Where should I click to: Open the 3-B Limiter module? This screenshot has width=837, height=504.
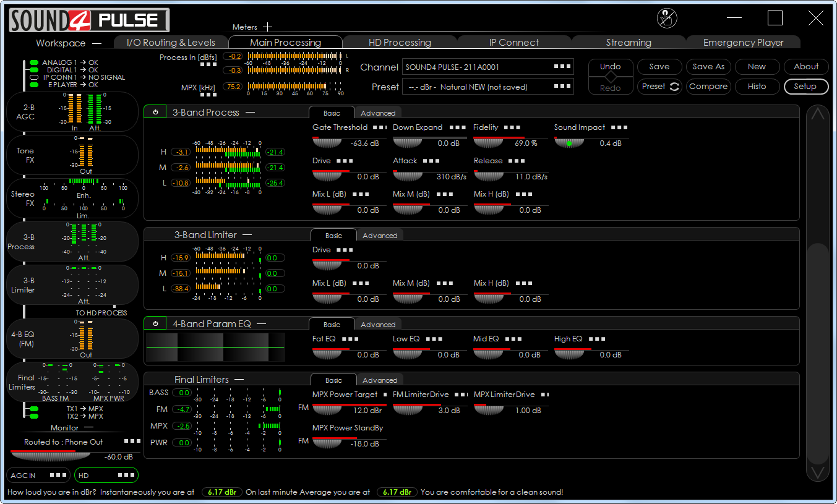[x=72, y=285]
